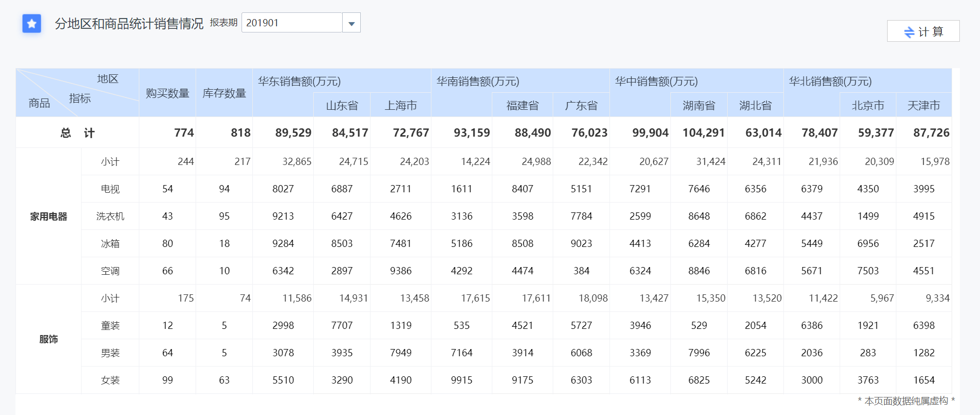
Task: Click the 广东省 sub-header
Action: 582,105
